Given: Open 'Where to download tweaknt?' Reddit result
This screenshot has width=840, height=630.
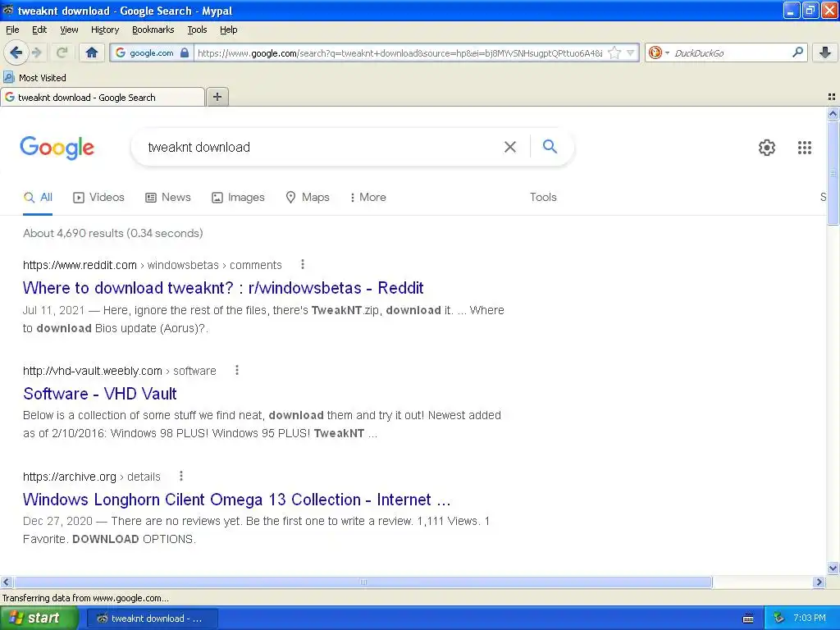Looking at the screenshot, I should pos(223,288).
